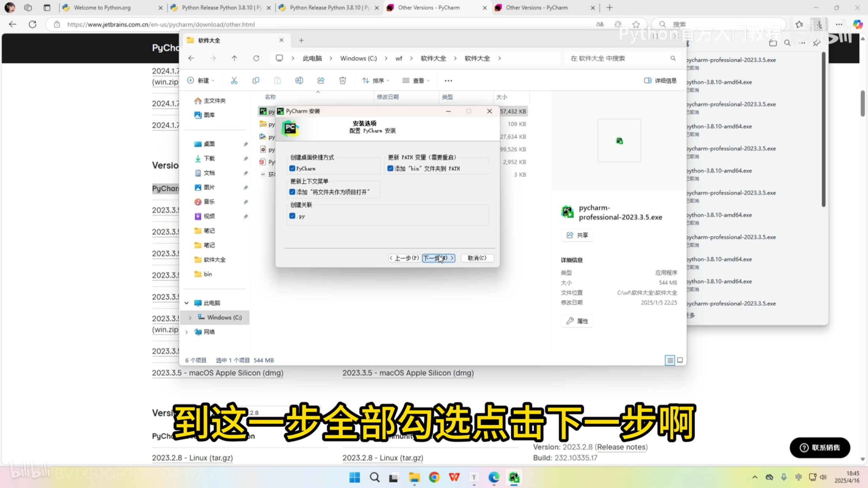Click the Rename icon in the toolbar
Screen dimensions: 868x488
(x=299, y=80)
